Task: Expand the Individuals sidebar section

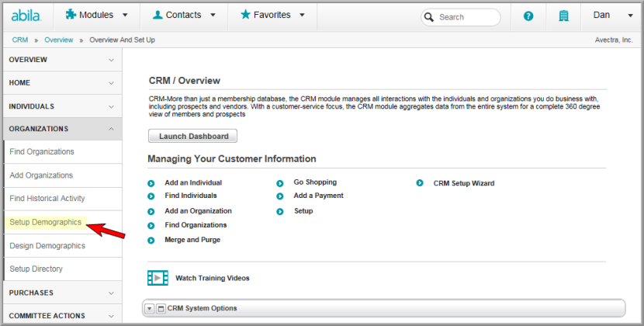Action: [62, 106]
